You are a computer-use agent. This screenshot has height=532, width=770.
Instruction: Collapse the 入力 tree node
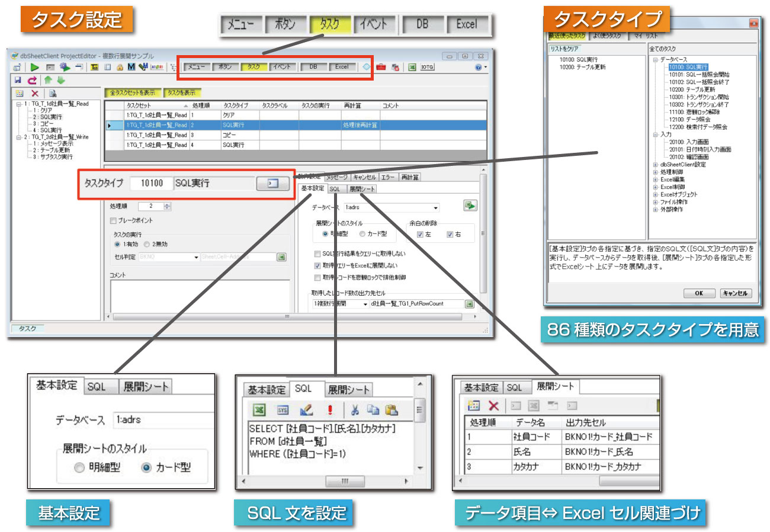[654, 134]
